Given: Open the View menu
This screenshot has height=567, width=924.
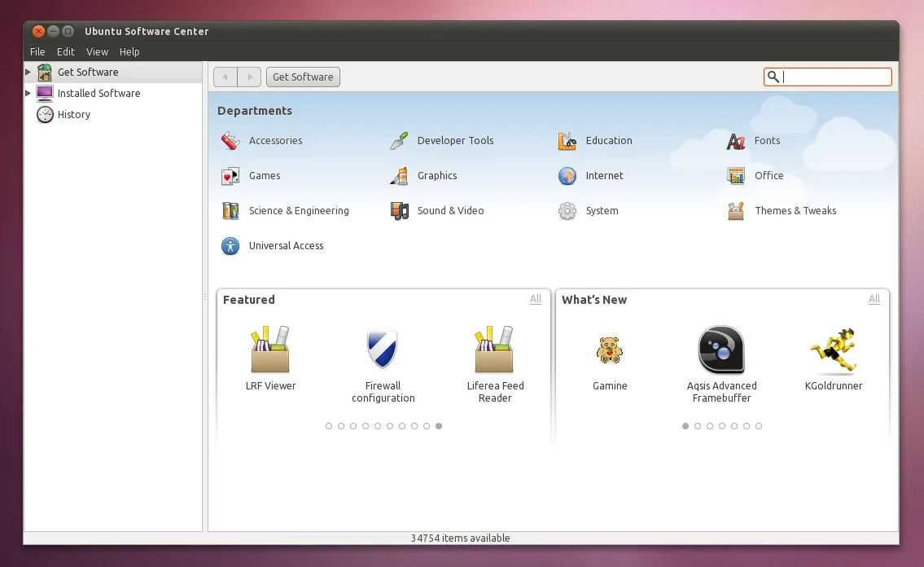Looking at the screenshot, I should [x=97, y=52].
